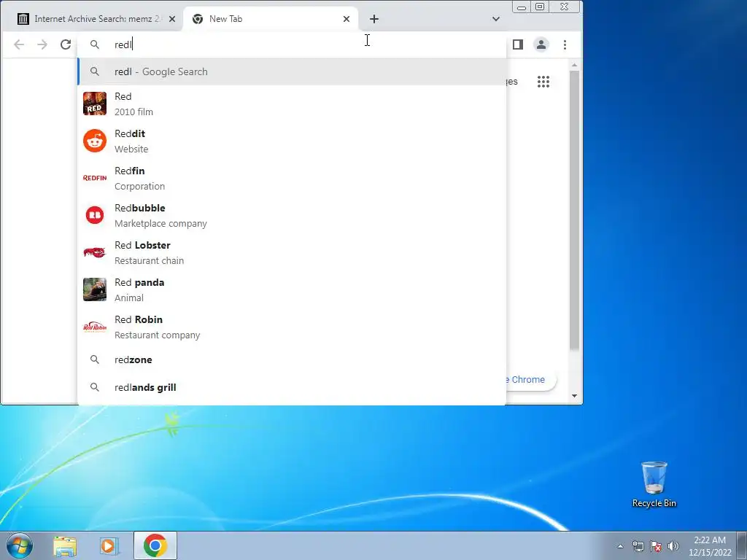
Task: Click the Action Center flag icon
Action: pos(656,546)
